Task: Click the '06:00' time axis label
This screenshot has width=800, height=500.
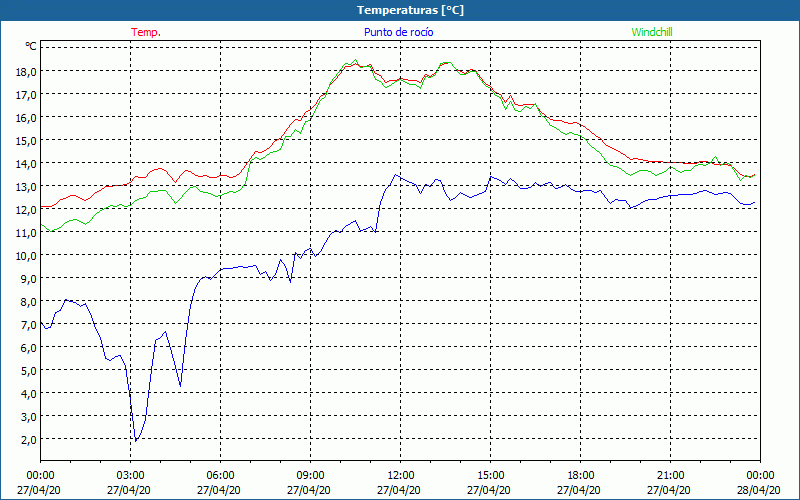Action: pos(220,476)
